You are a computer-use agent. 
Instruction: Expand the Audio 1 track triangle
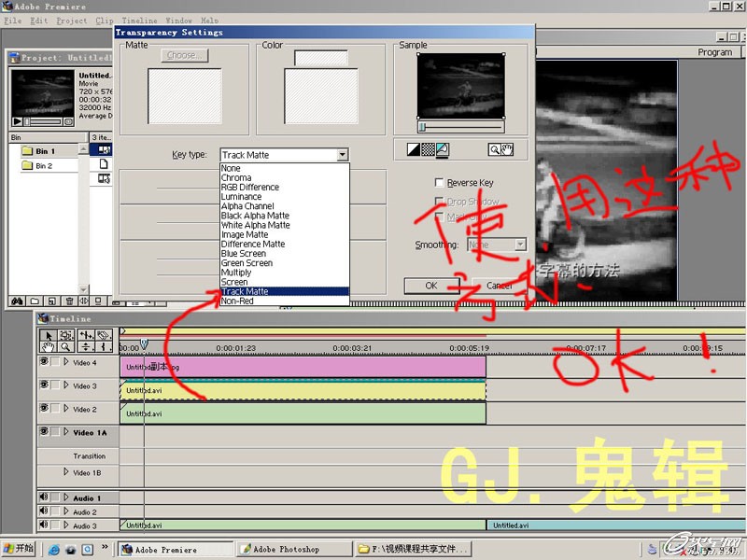65,497
